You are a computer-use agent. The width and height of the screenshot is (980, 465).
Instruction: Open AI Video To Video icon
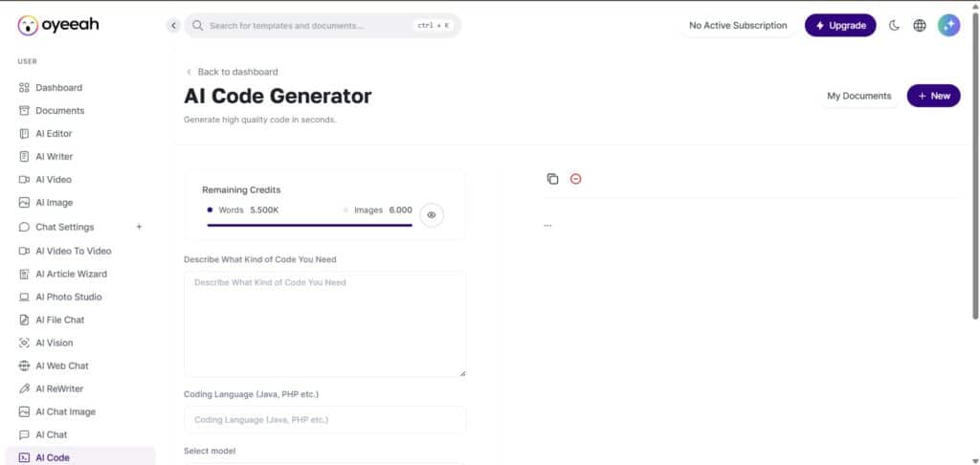(24, 251)
